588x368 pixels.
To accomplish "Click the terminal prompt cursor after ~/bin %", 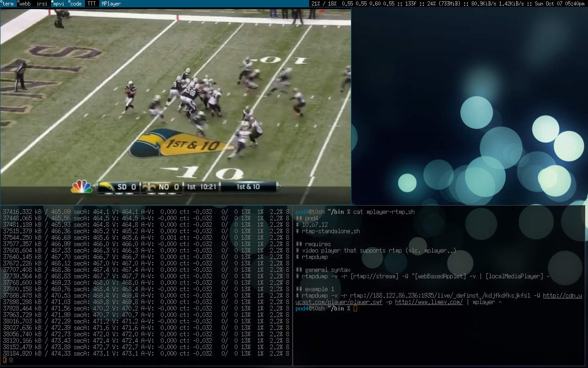I will point(355,309).
